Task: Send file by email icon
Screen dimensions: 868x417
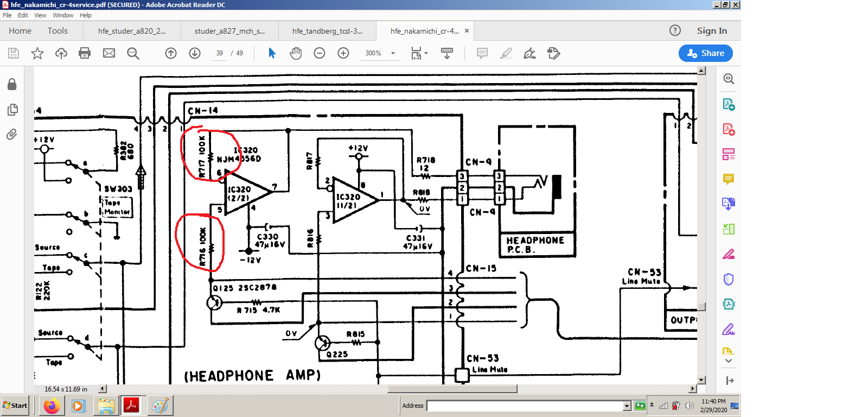Action: pyautogui.click(x=109, y=53)
